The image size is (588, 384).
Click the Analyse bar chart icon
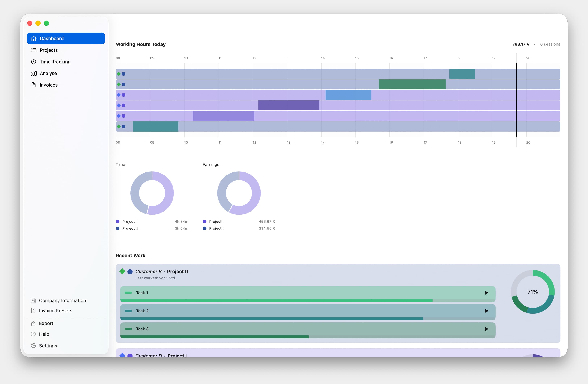[x=34, y=73]
